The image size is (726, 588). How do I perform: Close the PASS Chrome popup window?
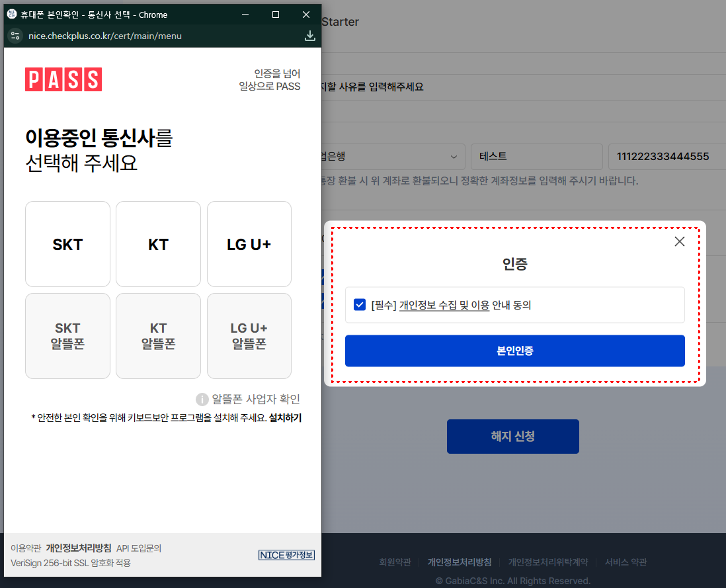pyautogui.click(x=306, y=15)
